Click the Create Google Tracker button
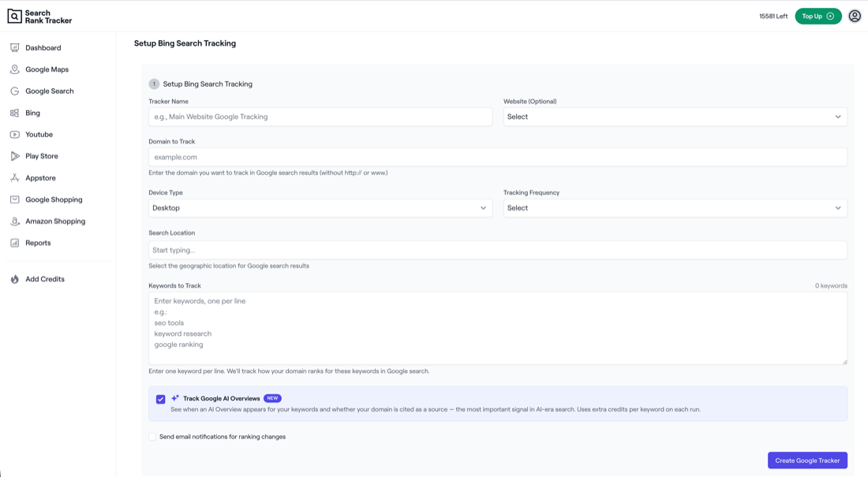This screenshot has width=868, height=477. tap(807, 460)
